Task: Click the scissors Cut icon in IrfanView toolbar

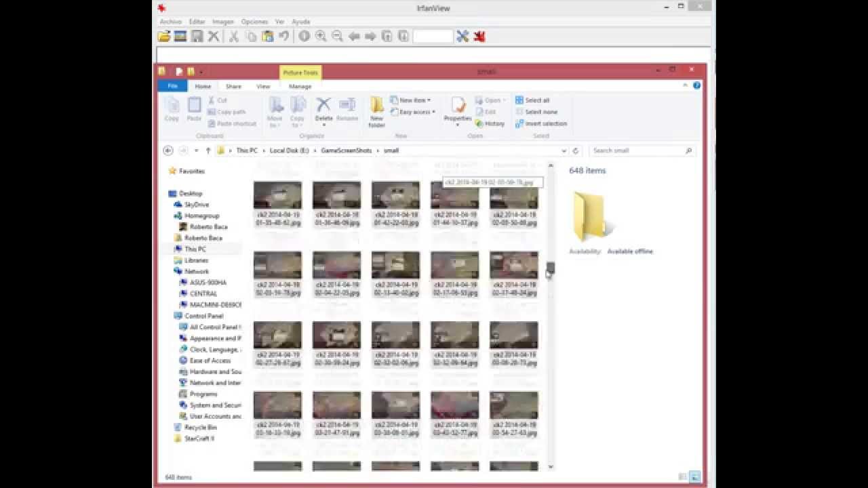Action: 233,37
